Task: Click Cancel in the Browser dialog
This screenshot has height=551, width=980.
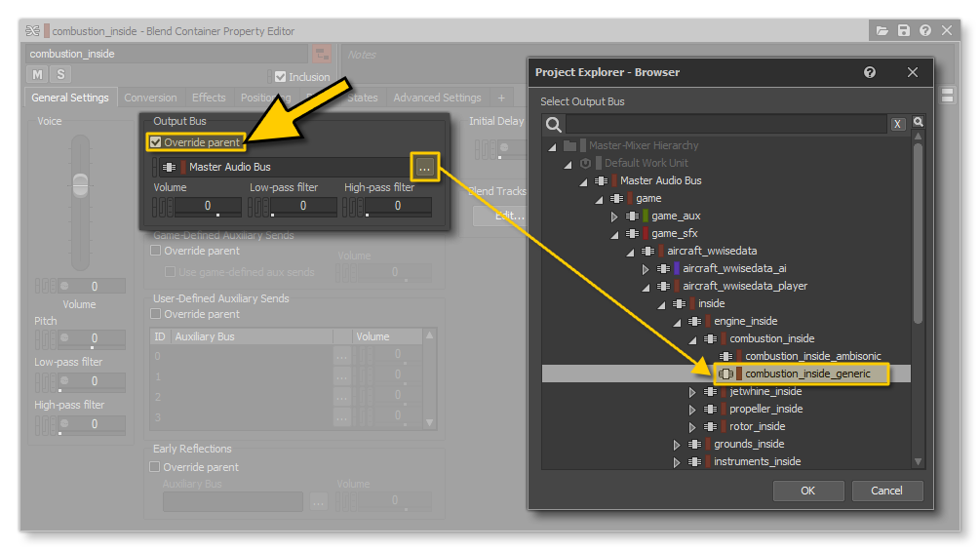Action: (x=886, y=491)
